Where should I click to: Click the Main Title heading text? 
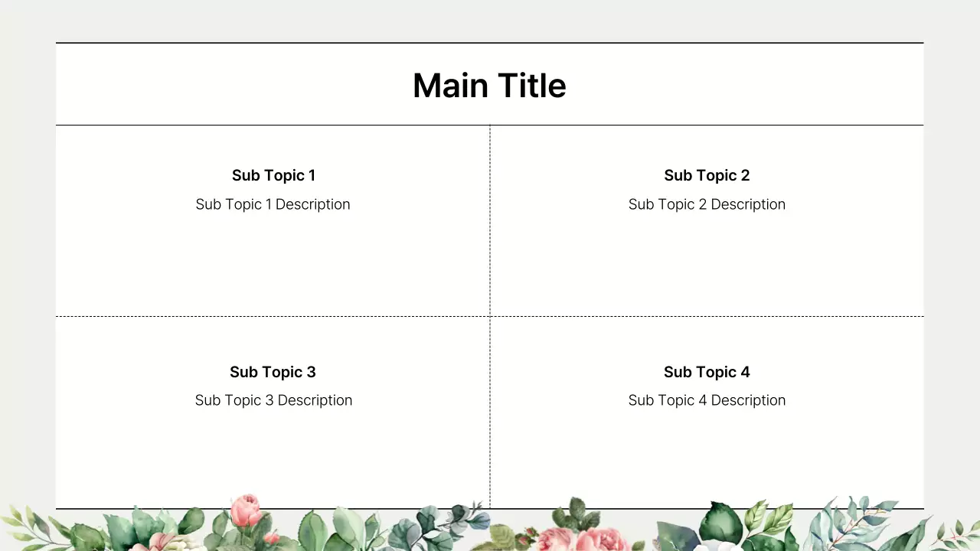(489, 86)
